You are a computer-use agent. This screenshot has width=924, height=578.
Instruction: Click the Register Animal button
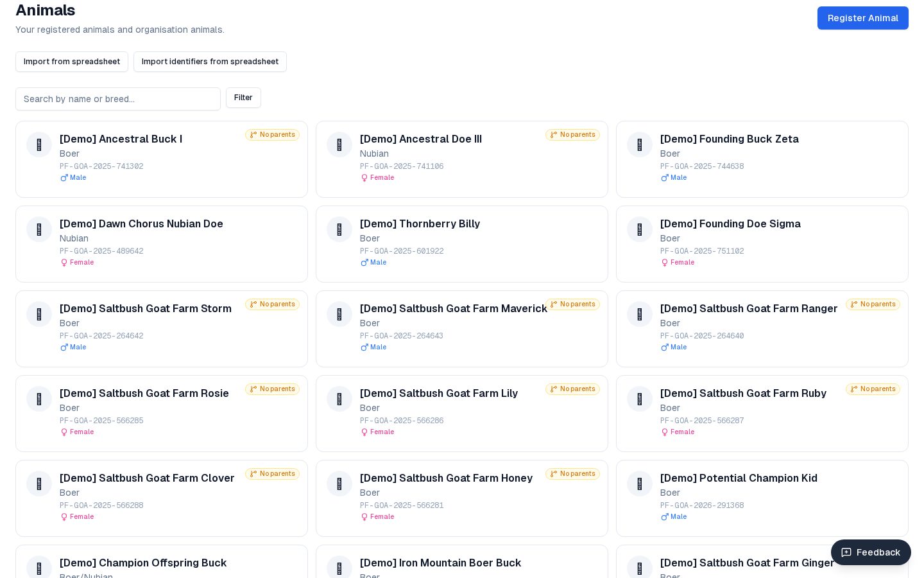(x=862, y=18)
